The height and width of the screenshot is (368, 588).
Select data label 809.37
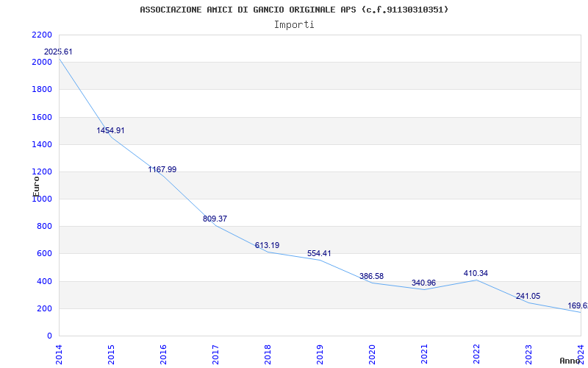tap(215, 219)
